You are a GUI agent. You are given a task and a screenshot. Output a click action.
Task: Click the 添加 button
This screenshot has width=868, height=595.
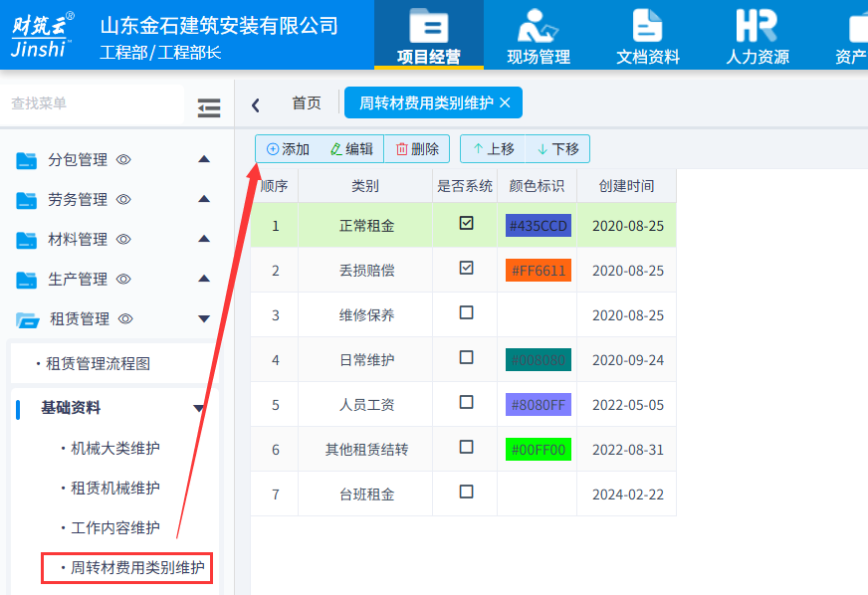click(288, 149)
